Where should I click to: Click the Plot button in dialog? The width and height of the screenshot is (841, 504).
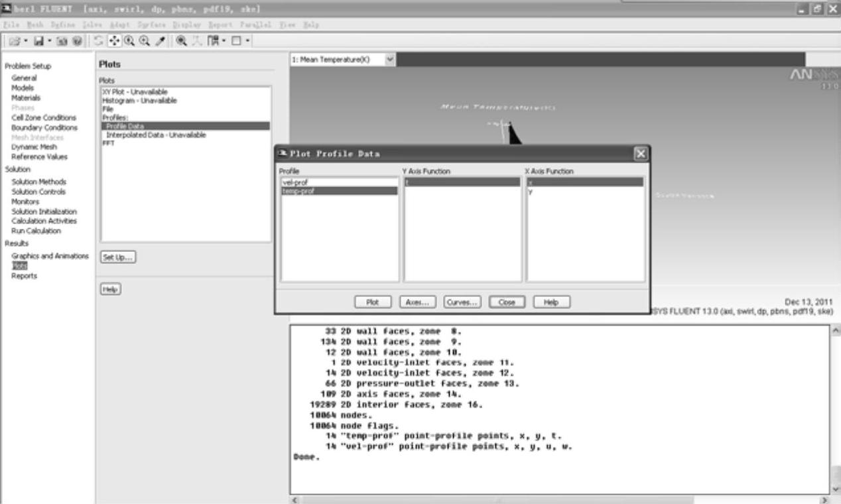[x=373, y=302]
